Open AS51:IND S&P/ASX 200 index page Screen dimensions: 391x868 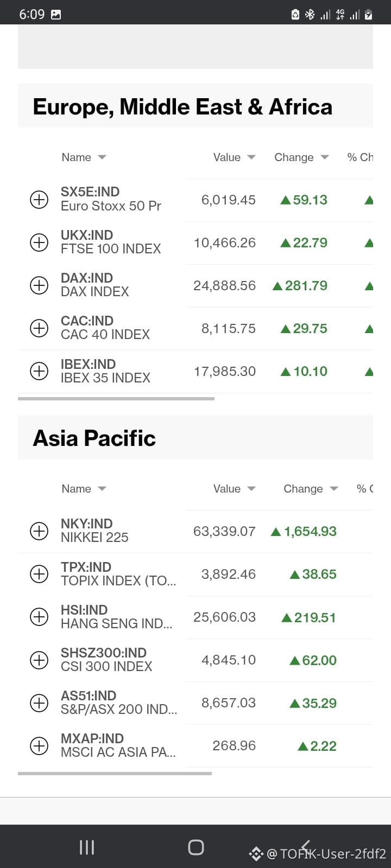click(119, 703)
